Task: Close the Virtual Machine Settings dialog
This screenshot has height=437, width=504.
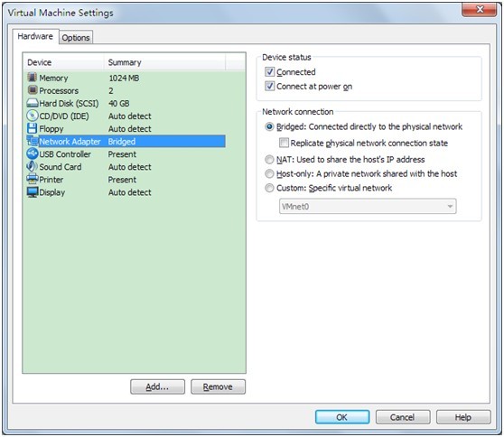Action: 480,9
